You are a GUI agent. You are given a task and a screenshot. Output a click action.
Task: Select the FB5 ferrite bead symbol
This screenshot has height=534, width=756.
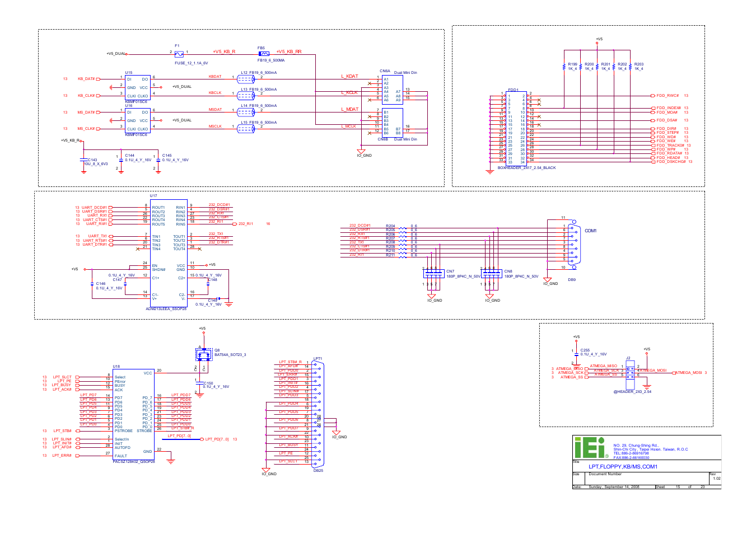point(264,54)
